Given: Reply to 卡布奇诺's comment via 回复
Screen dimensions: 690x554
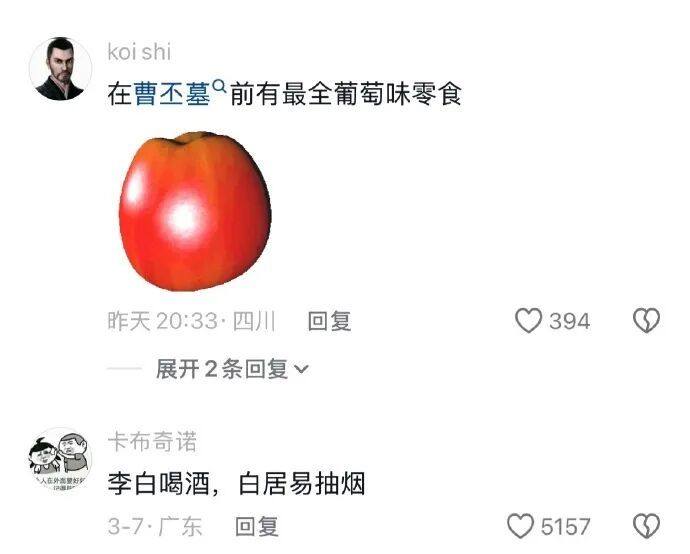Looking at the screenshot, I should click(x=257, y=526).
